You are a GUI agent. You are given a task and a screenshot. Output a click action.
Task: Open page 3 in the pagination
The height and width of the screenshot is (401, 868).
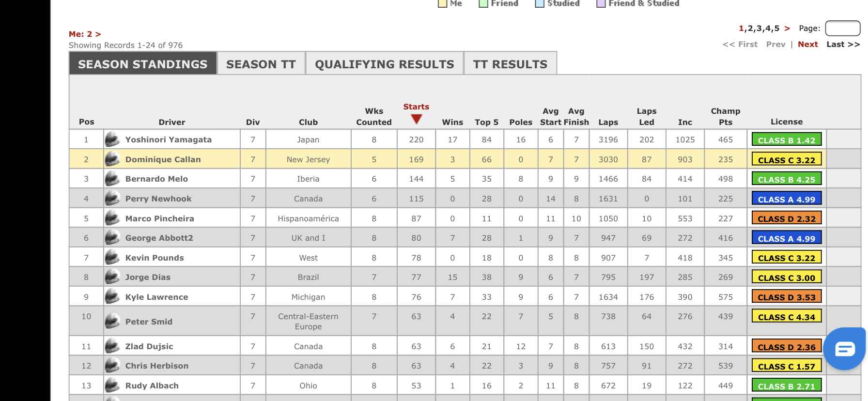(x=759, y=28)
